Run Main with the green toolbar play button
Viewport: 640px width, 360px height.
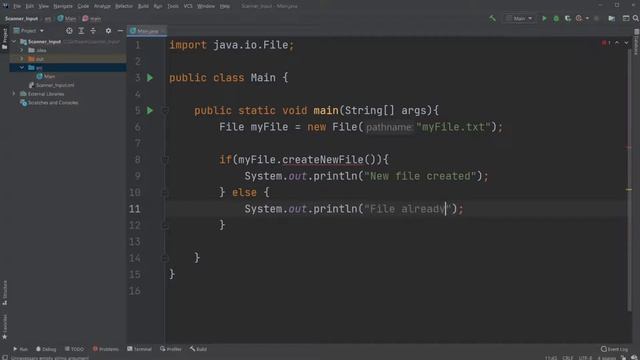click(x=544, y=18)
